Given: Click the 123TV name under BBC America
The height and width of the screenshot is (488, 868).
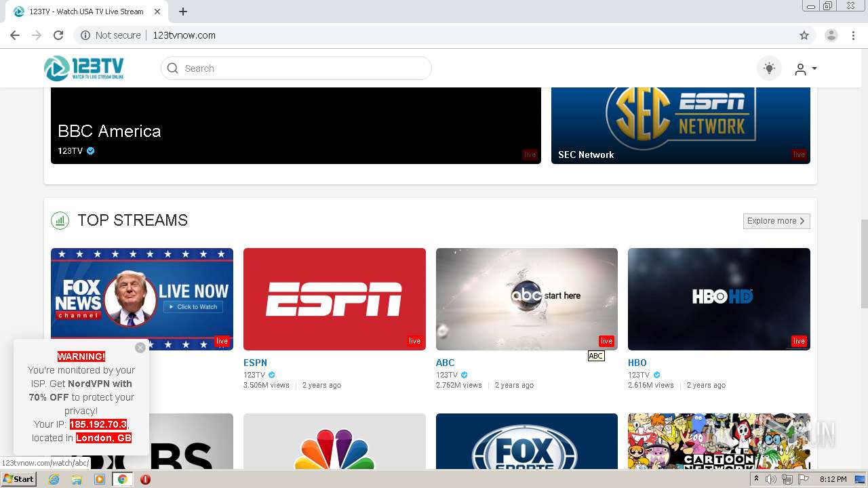Looking at the screenshot, I should click(x=70, y=150).
